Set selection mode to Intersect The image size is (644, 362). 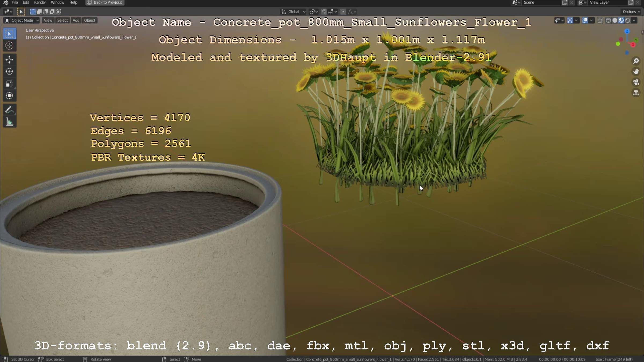pos(58,12)
